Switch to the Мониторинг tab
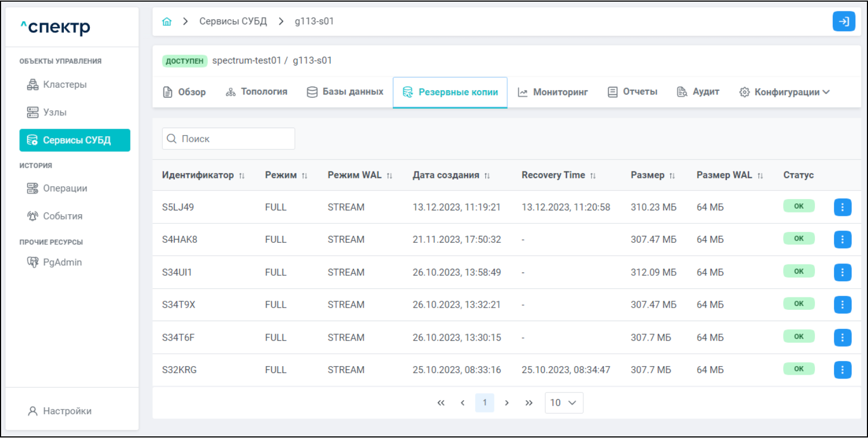This screenshot has height=438, width=868. [x=553, y=92]
